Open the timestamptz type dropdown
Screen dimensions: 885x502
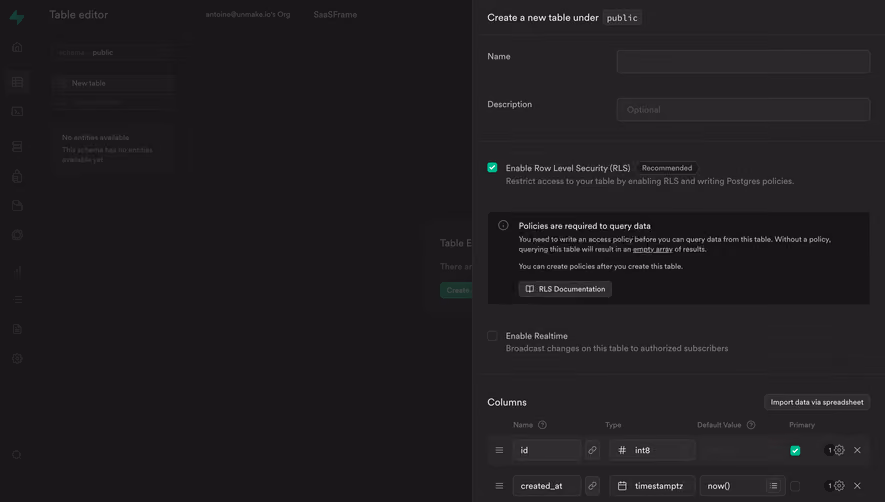[652, 486]
